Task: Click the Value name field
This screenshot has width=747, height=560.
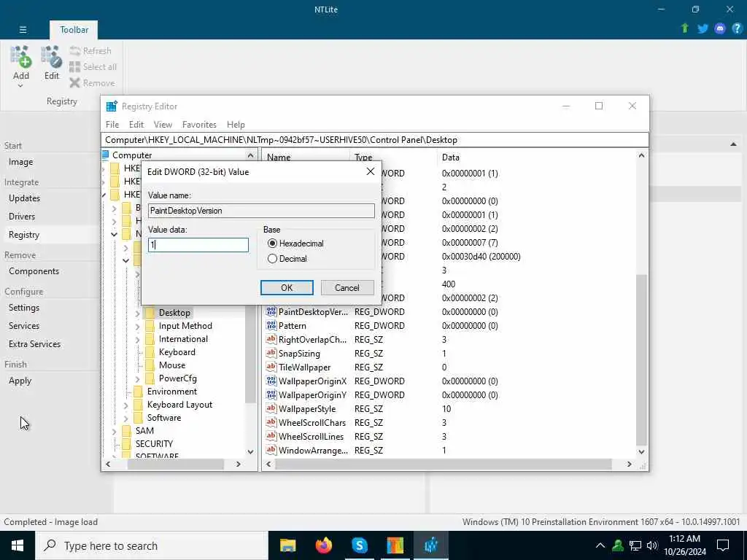Action: [261, 211]
